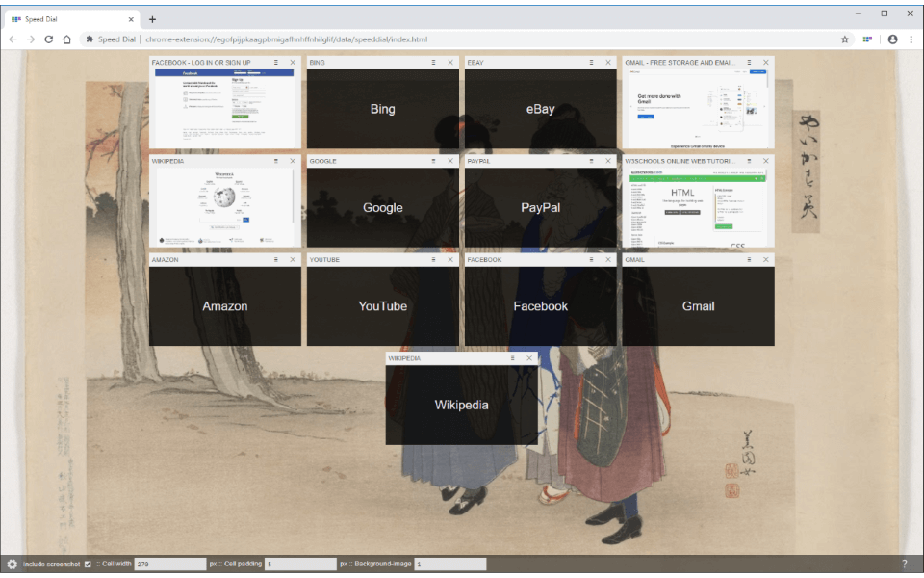Focus the Background-image input field
The image size is (924, 578).
click(x=450, y=564)
